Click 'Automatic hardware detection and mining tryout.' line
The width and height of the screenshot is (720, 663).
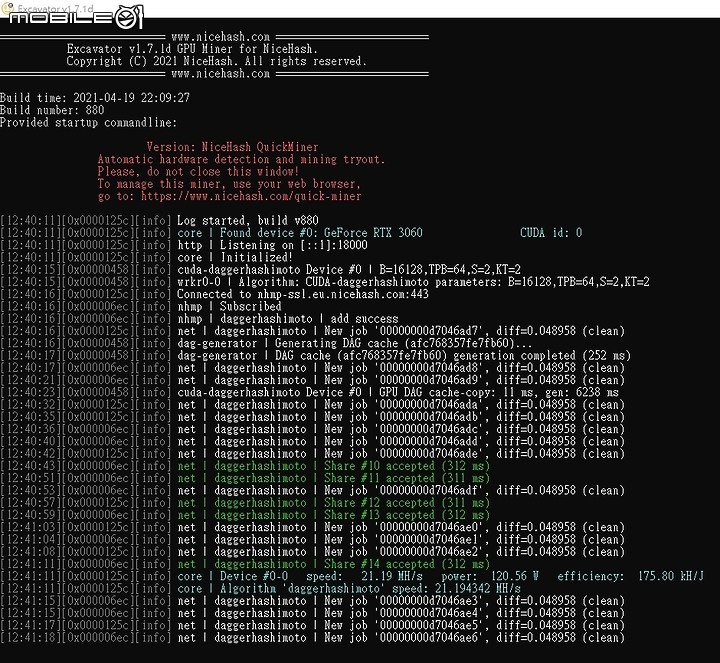pyautogui.click(x=241, y=159)
